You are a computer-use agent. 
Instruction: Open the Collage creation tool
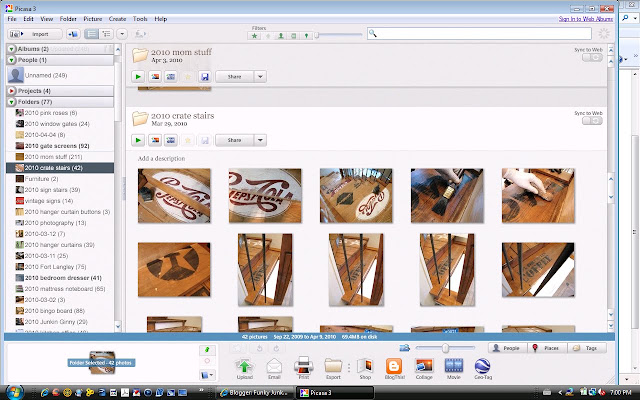coord(424,366)
